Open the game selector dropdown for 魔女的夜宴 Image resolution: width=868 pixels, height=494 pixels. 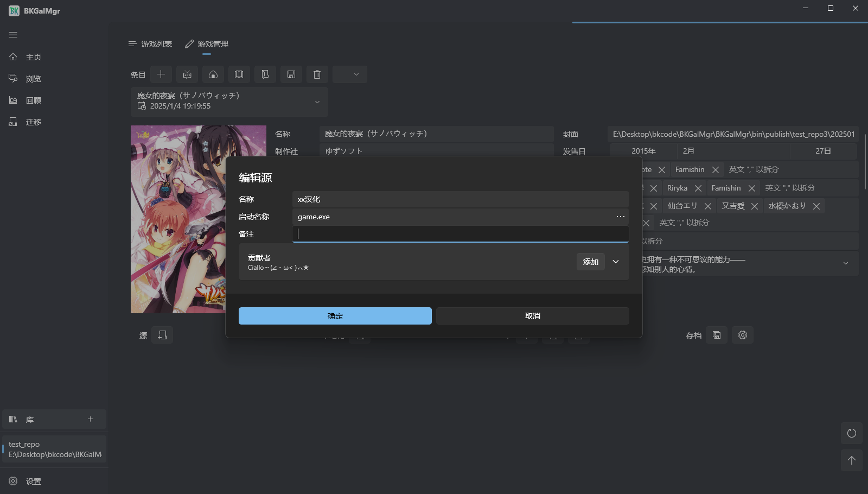click(x=317, y=102)
